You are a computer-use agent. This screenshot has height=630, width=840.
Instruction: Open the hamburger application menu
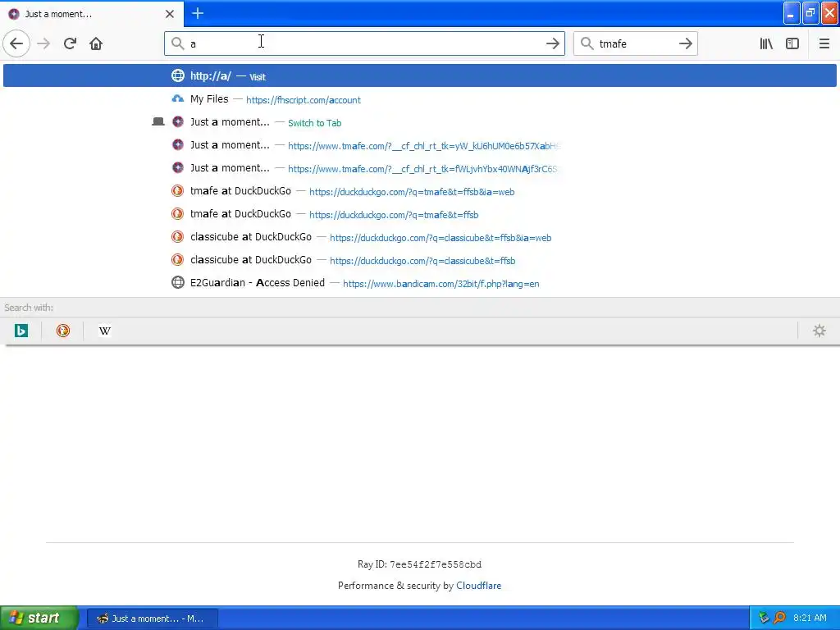click(x=824, y=43)
